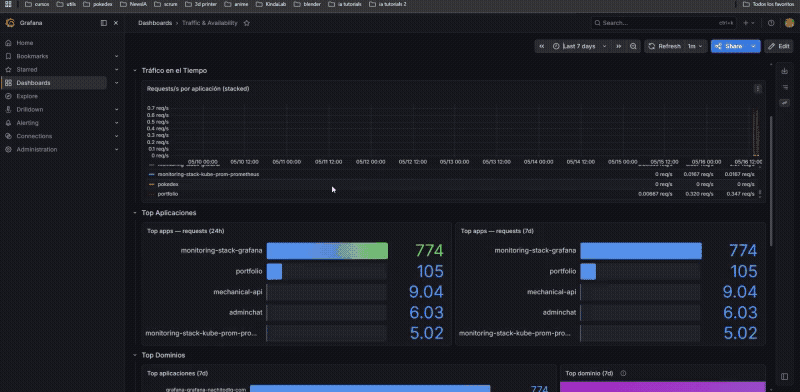Viewport: 800px width, 392px height.
Task: Expand the Dashboards section chevron
Action: pyautogui.click(x=116, y=83)
